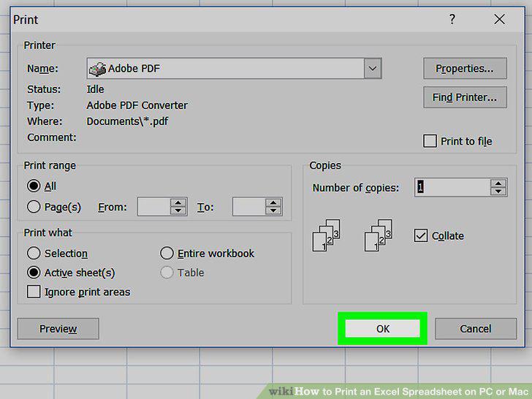Screen dimensions: 532x399
Task: Click the Adobe PDF printer icon
Action: [x=97, y=69]
